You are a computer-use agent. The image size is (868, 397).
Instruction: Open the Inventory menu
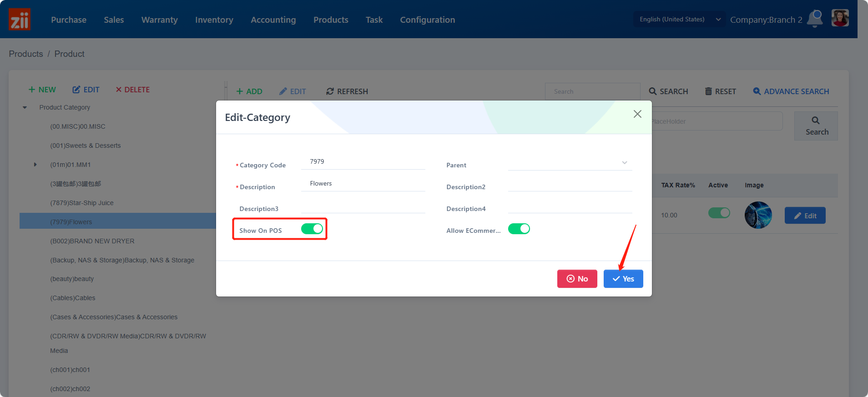click(214, 20)
